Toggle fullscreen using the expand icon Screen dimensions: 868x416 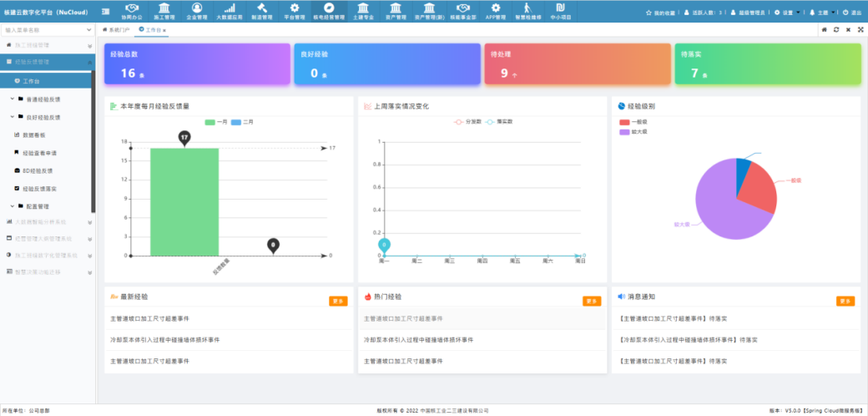point(860,29)
